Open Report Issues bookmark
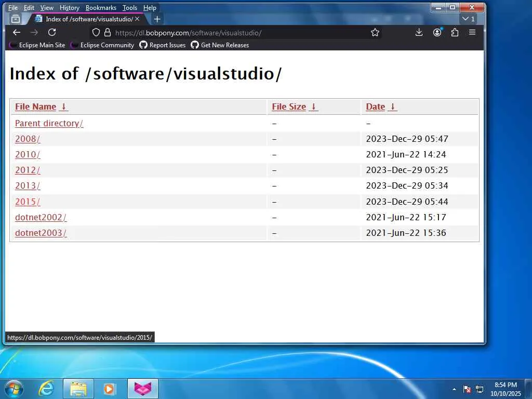 coord(163,45)
